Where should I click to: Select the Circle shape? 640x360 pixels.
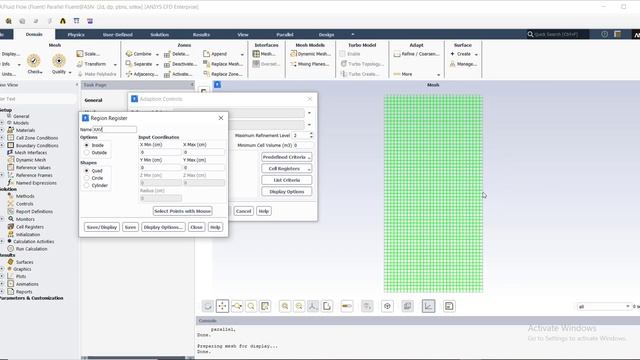click(87, 178)
